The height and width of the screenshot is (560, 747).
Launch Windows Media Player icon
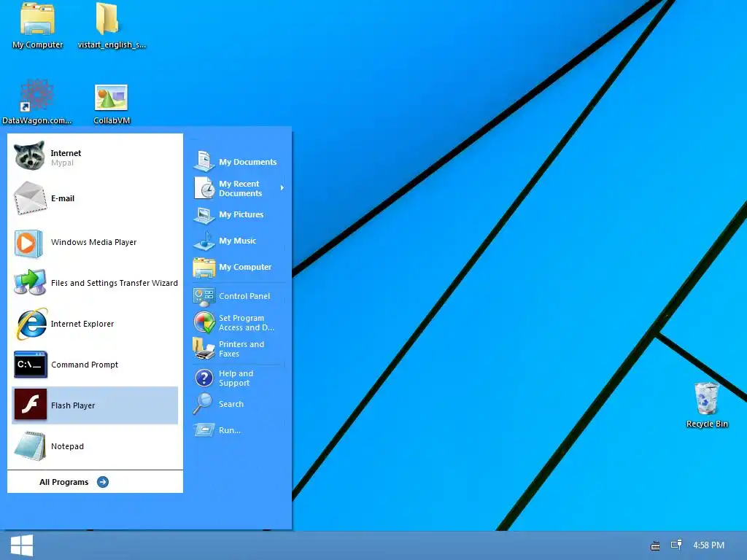(x=29, y=243)
